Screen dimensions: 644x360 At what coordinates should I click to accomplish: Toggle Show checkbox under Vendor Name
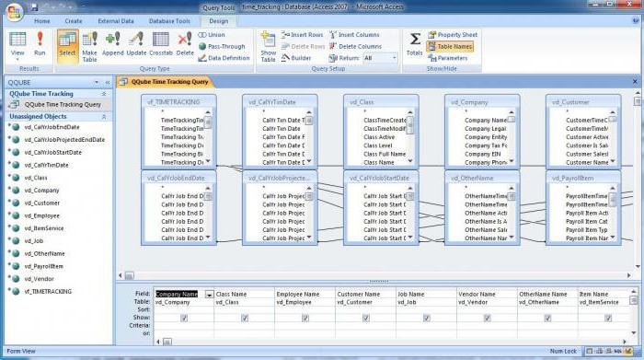pyautogui.click(x=487, y=318)
